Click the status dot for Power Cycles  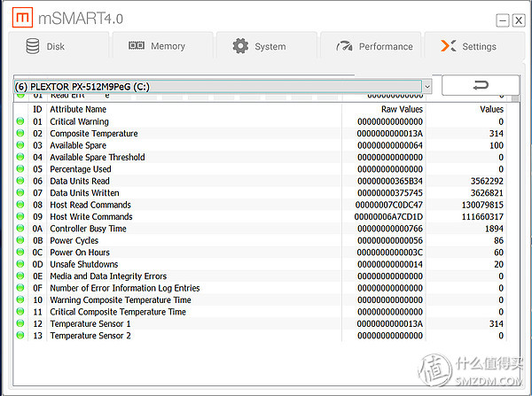(20, 240)
